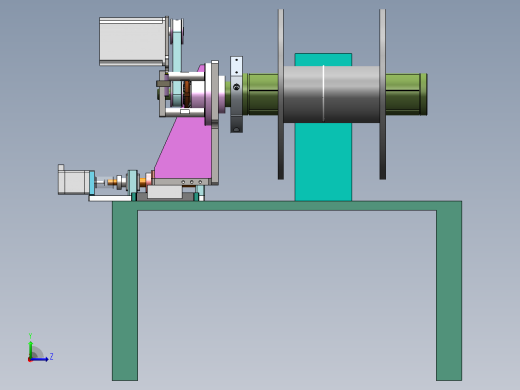Select the green table frame's top beam
This screenshot has width=520, height=390.
click(x=287, y=206)
